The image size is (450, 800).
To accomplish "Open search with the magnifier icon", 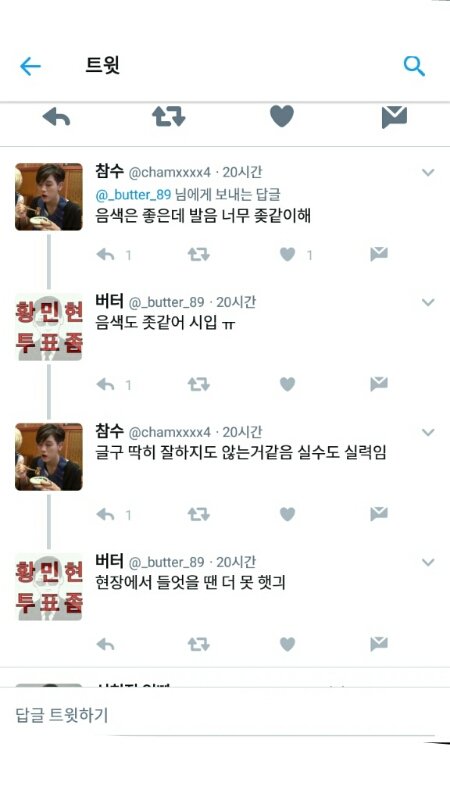I will [x=414, y=66].
